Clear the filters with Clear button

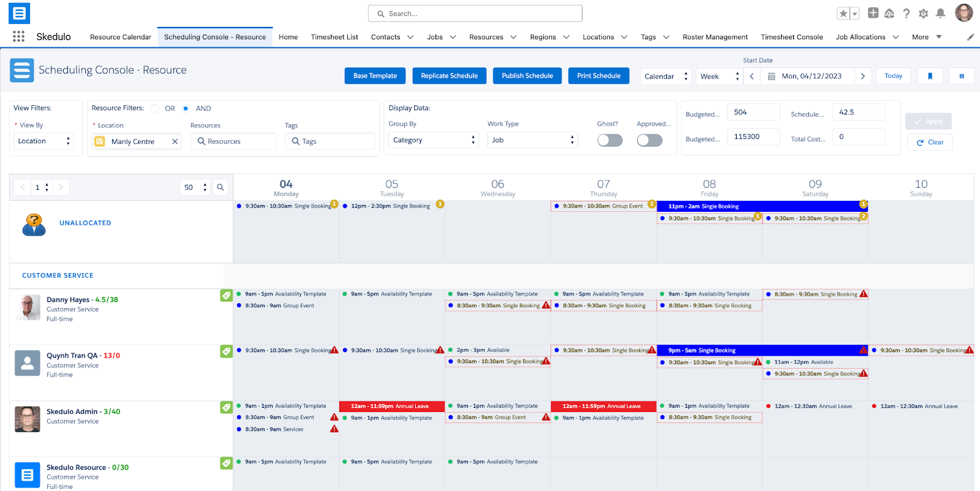tap(930, 142)
